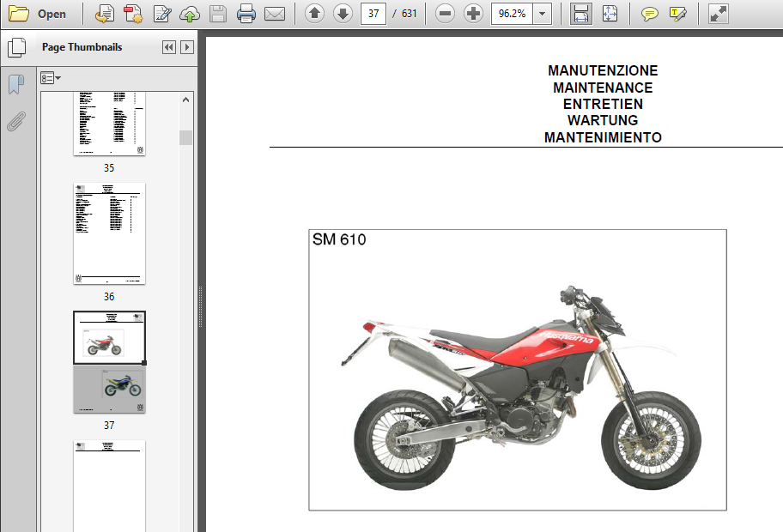Screen dimensions: 783x532
Task: Click the Email envelope icon
Action: (x=275, y=14)
